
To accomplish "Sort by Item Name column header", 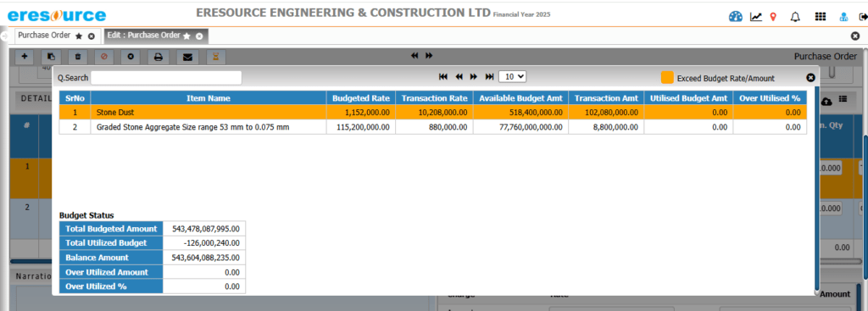I will tap(209, 98).
